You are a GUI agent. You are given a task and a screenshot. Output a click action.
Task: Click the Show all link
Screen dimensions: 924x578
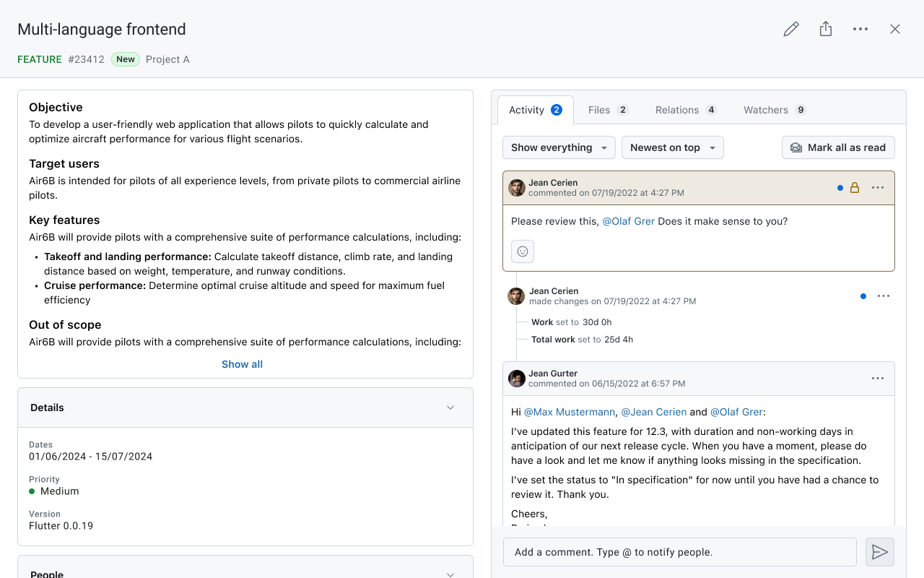click(x=242, y=364)
